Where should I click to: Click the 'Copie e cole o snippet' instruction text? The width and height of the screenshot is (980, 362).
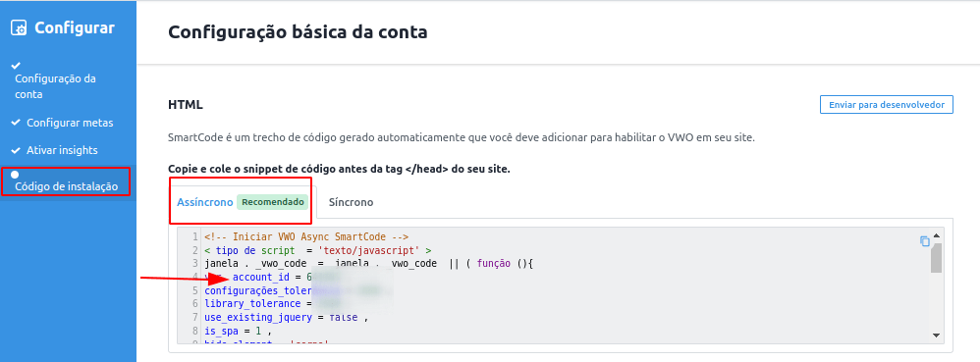340,169
